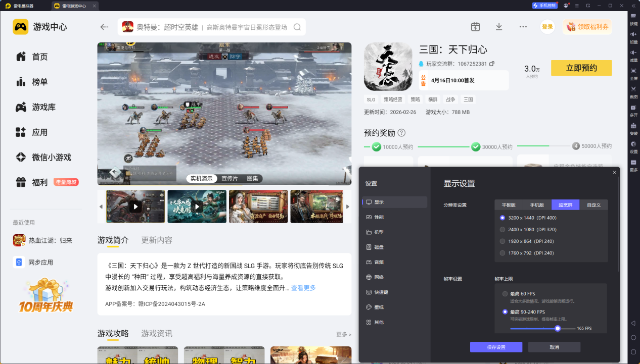
Task: Click the 全屏 fullscreen icon
Action: pos(633,71)
